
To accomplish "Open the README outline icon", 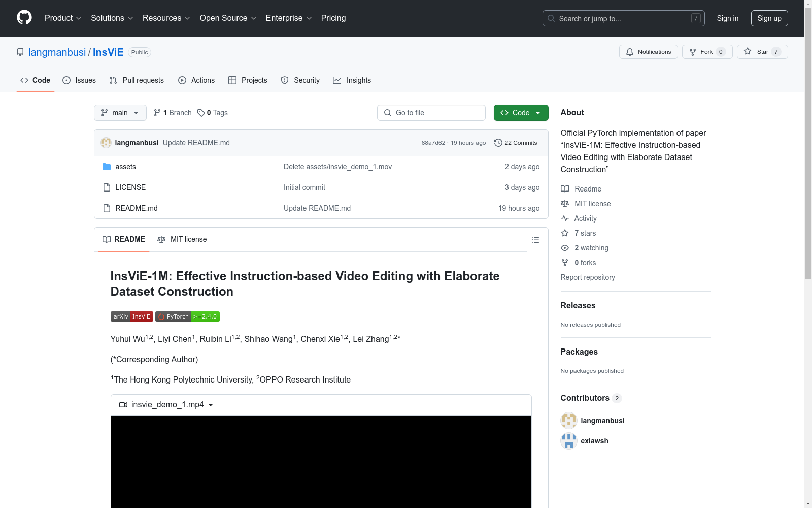I will [x=535, y=240].
